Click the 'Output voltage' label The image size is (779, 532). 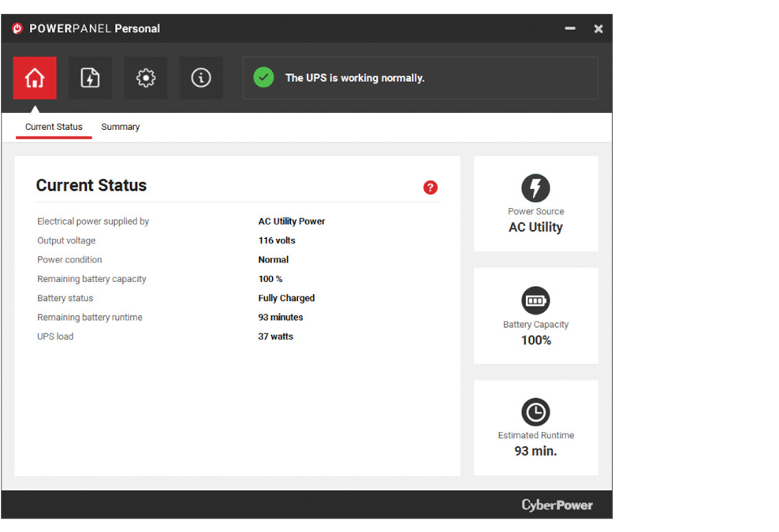point(66,241)
